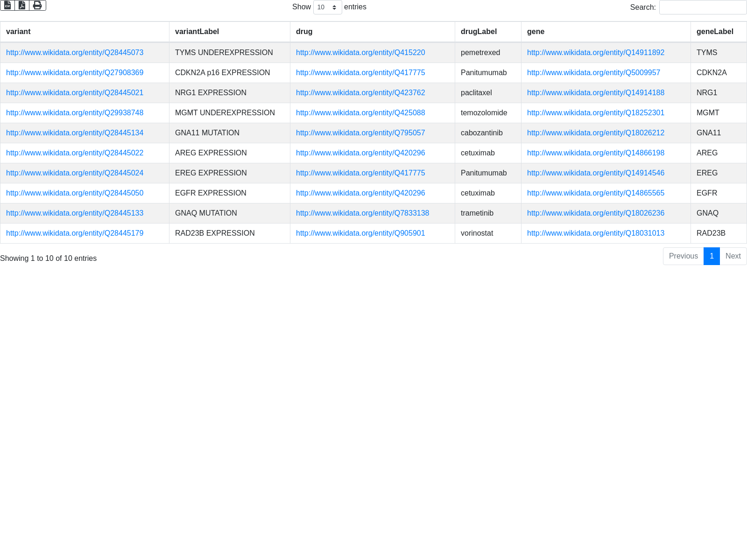747x560 pixels.
Task: Go to the Next page
Action: pyautogui.click(x=733, y=256)
